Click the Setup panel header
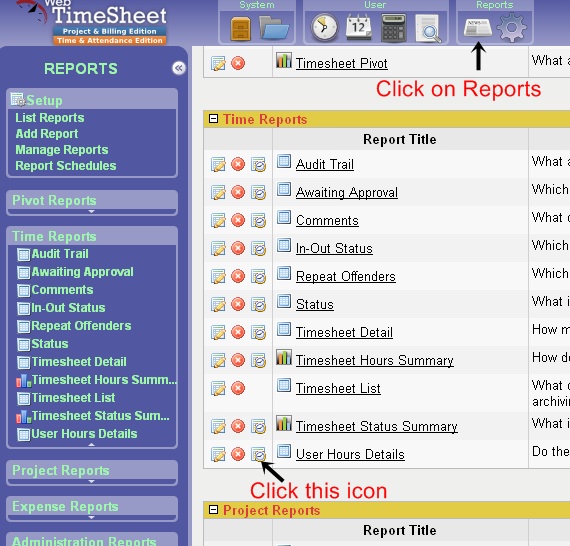570x546 pixels. pos(92,100)
